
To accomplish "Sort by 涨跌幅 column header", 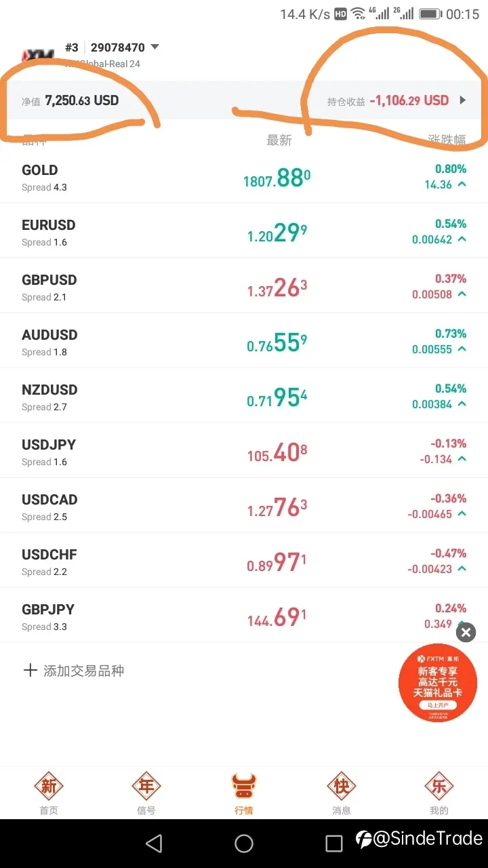I will [x=447, y=140].
